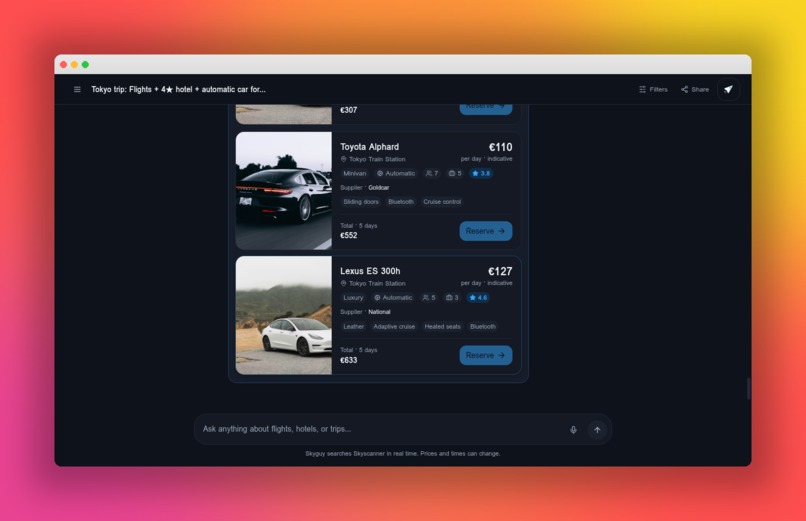
Task: Minimize window with the yellow button
Action: 75,65
